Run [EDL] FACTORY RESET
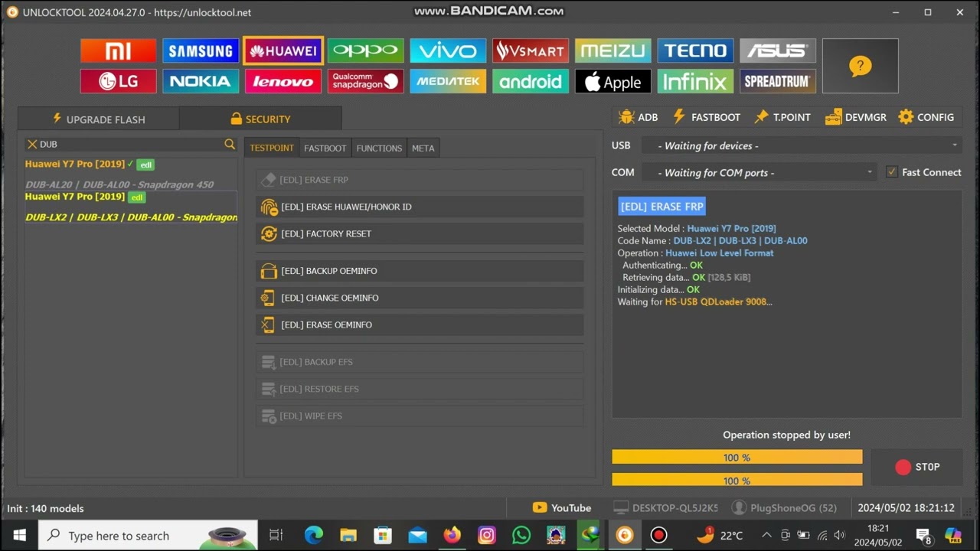 point(420,233)
